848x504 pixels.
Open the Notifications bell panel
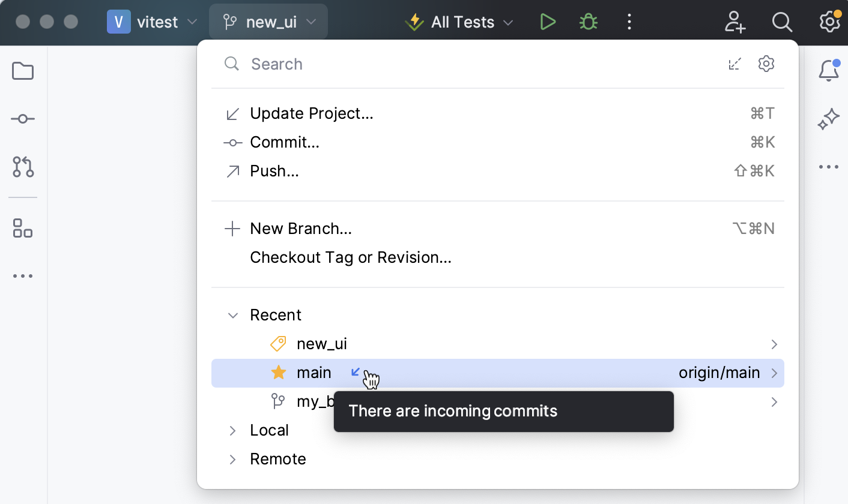click(x=829, y=70)
